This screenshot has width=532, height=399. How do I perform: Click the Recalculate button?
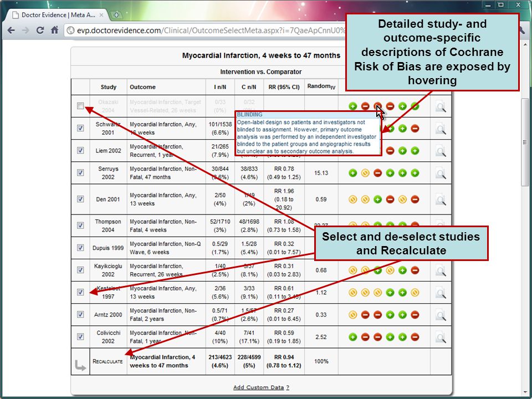[108, 362]
